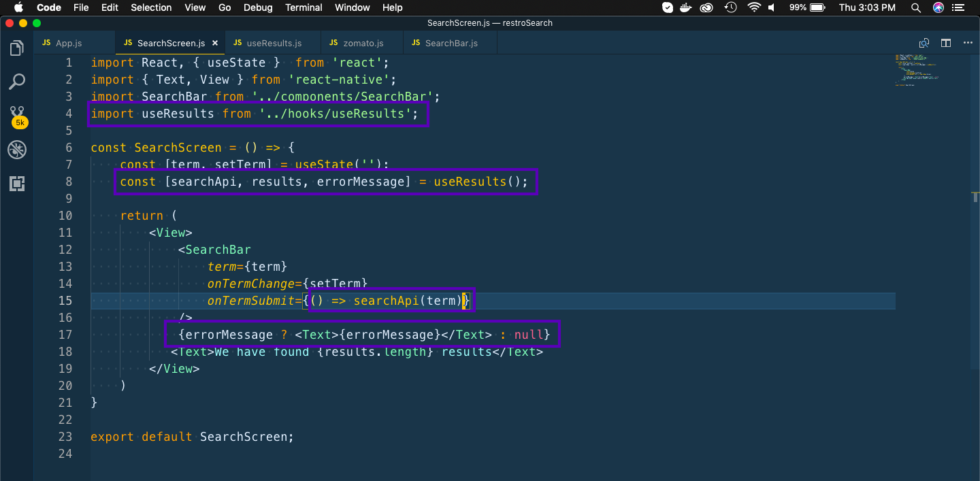This screenshot has width=980, height=481.
Task: Open the volume control in menu bar
Action: point(772,7)
